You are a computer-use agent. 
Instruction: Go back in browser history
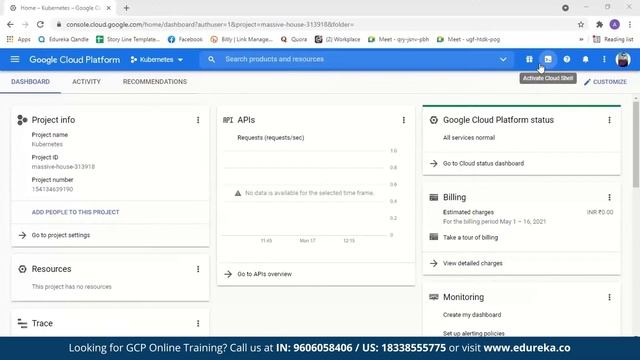10,24
